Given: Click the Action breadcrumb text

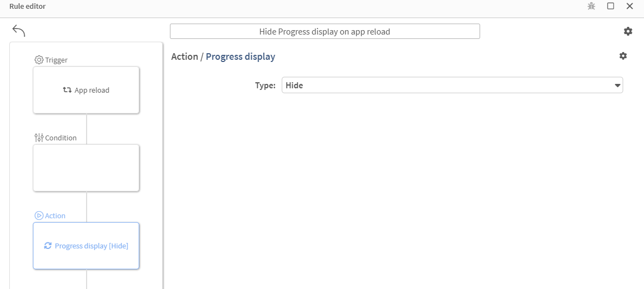Looking at the screenshot, I should (184, 56).
